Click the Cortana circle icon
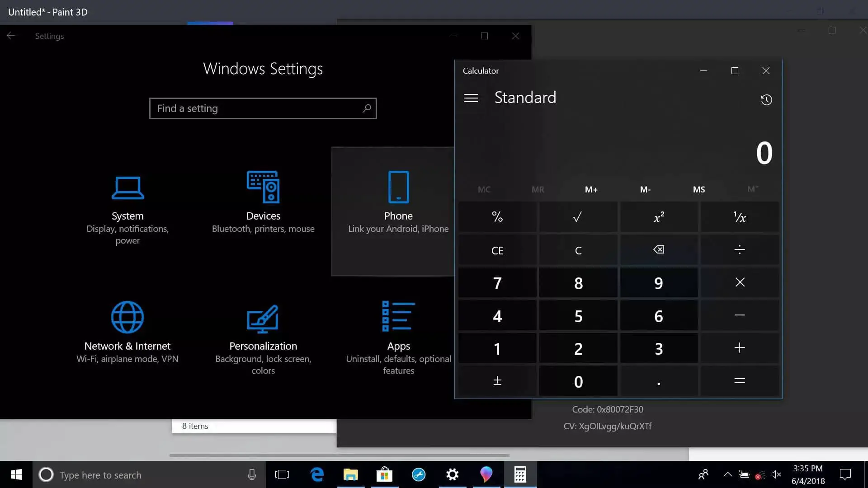 46,474
